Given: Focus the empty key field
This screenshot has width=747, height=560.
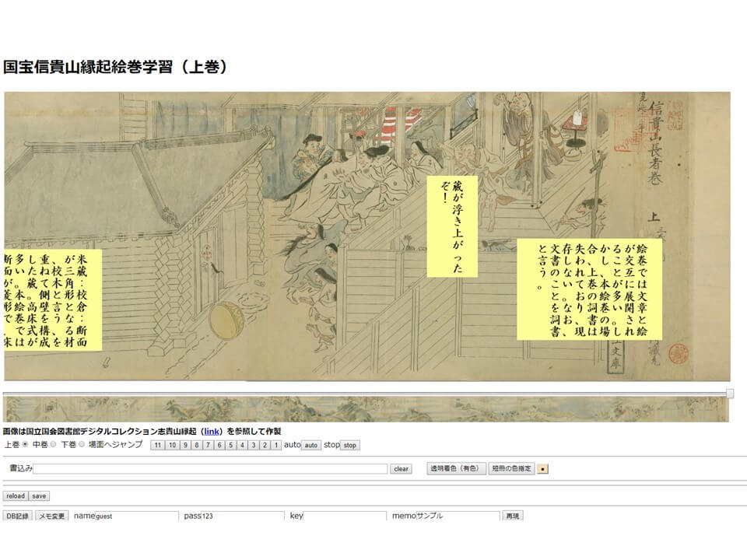Looking at the screenshot, I should coord(345,516).
